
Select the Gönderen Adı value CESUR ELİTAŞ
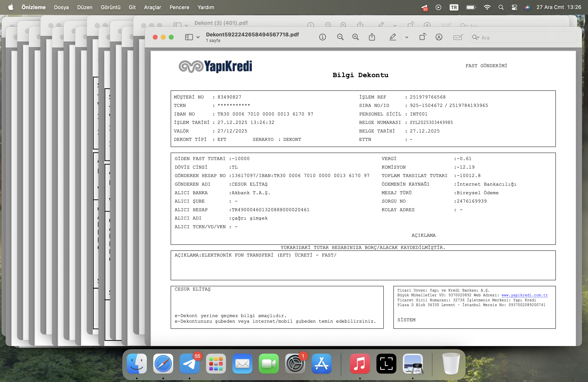250,184
